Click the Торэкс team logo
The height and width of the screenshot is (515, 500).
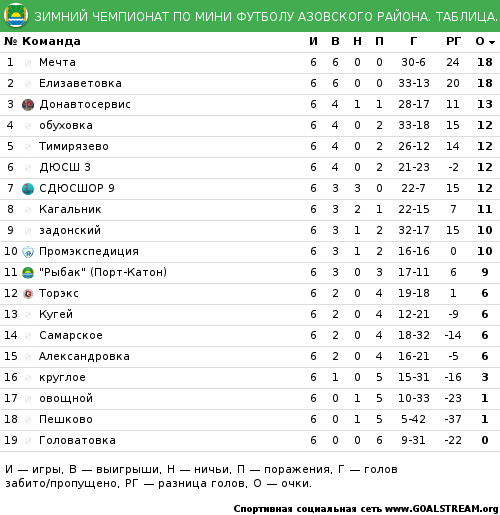[x=28, y=294]
